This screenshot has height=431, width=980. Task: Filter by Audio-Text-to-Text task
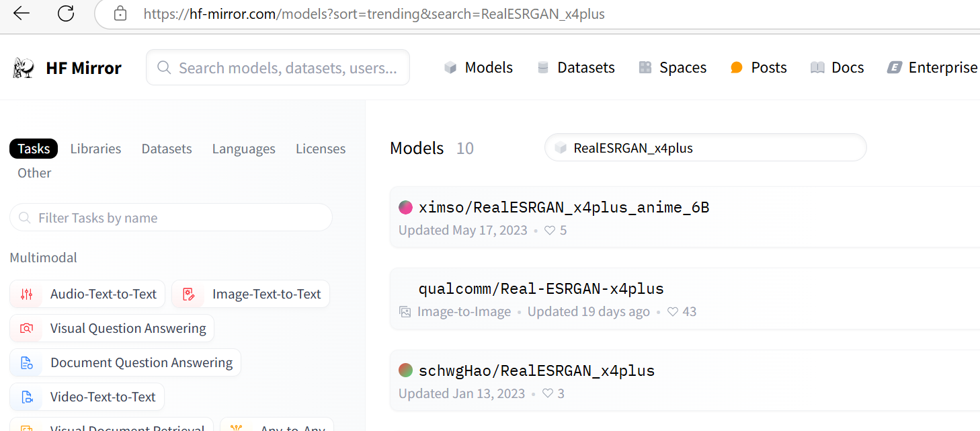87,294
